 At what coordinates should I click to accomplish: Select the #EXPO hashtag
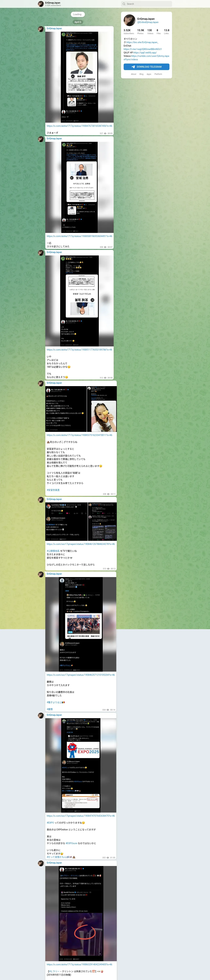coord(50,823)
